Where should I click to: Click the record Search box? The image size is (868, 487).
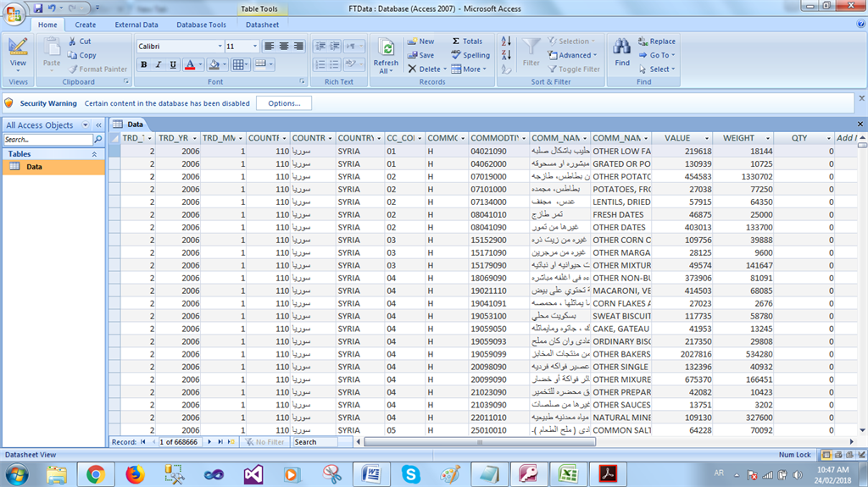click(315, 441)
